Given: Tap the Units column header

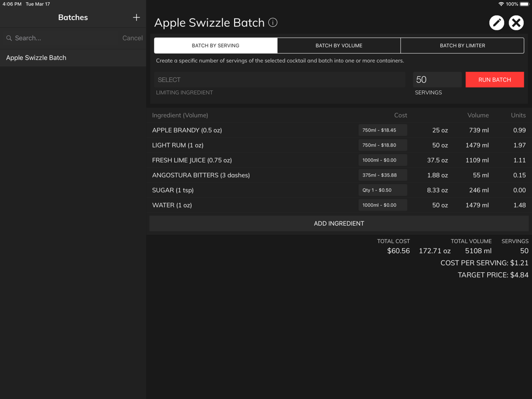Looking at the screenshot, I should point(519,115).
